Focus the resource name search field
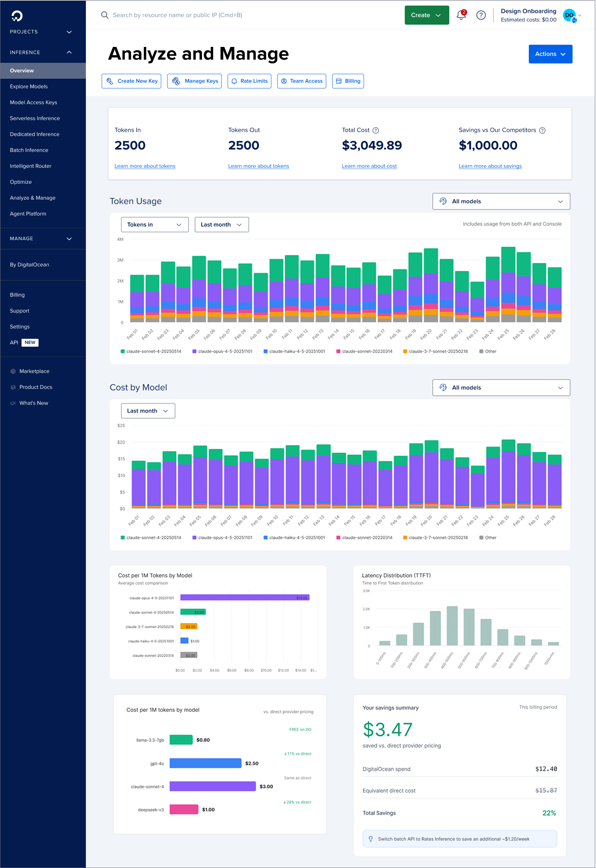Viewport: 596px width, 868px height. tap(177, 15)
